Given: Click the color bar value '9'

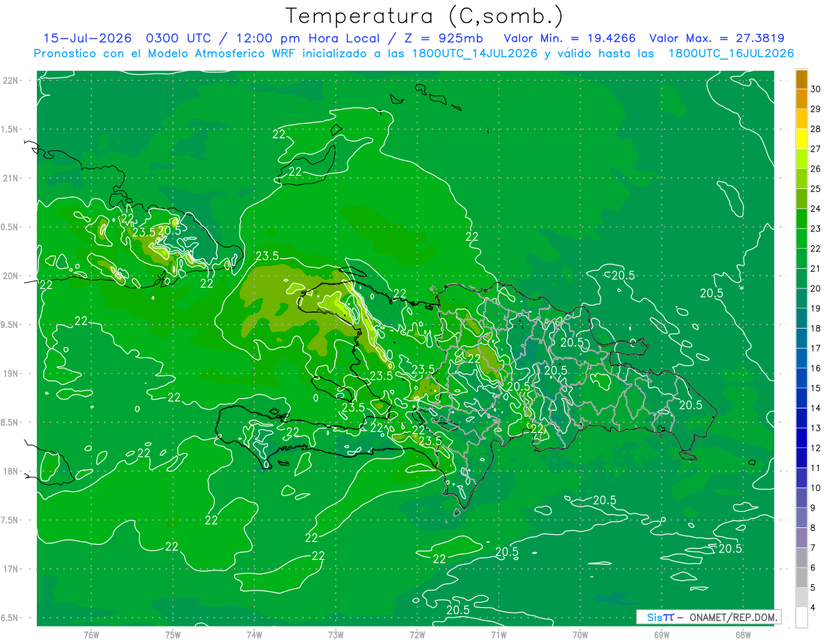Looking at the screenshot, I should click(813, 508).
